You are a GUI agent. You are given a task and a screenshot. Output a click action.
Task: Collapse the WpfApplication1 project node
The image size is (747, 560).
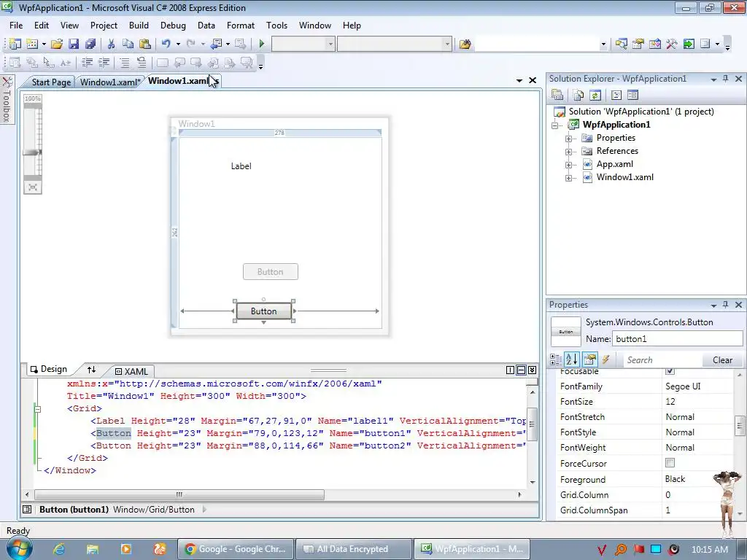(554, 125)
